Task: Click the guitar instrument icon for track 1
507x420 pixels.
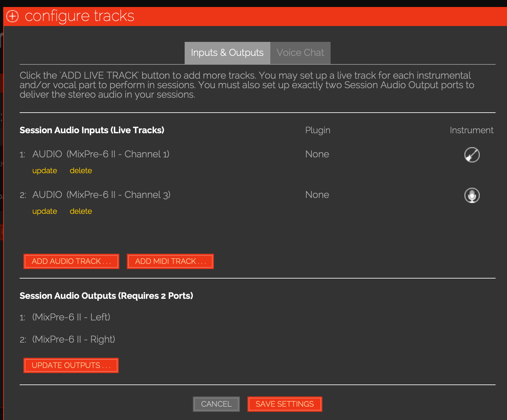Action: click(472, 155)
